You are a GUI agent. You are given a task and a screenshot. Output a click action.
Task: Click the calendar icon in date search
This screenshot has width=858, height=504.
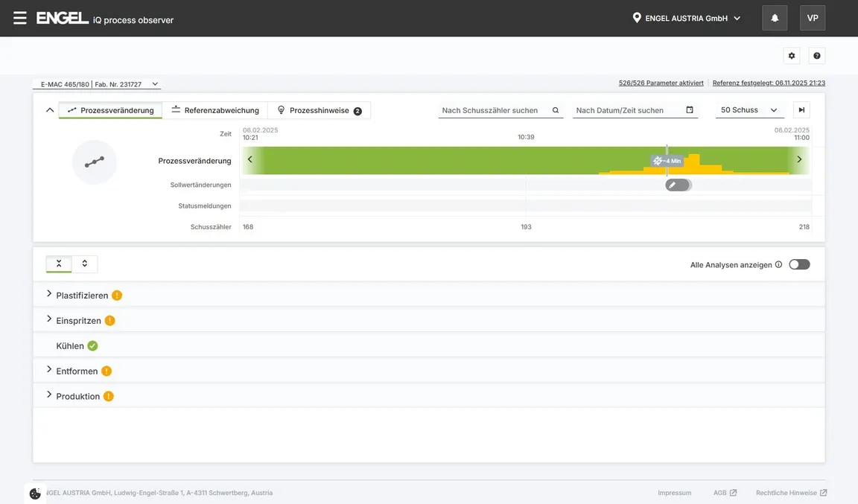tap(690, 110)
